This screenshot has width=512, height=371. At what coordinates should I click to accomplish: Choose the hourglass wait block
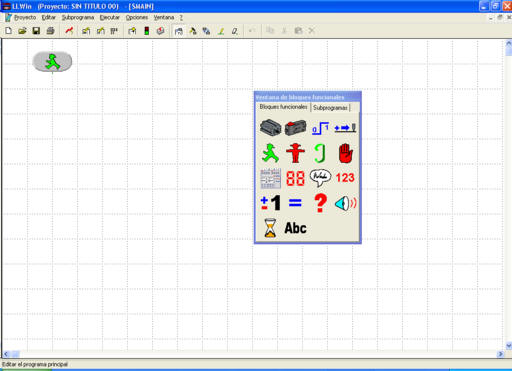click(x=270, y=228)
